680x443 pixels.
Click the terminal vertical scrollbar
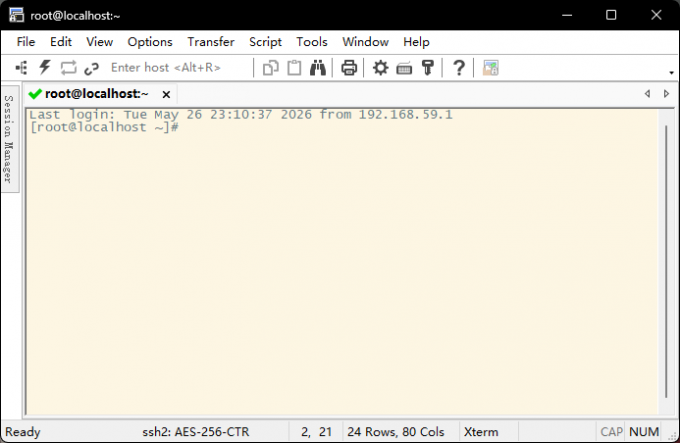pyautogui.click(x=666, y=261)
